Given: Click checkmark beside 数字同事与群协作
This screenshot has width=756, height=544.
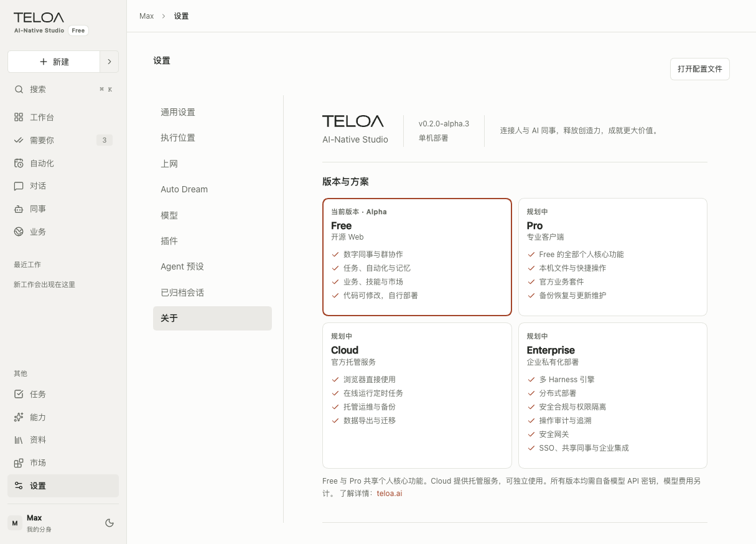Looking at the screenshot, I should tap(335, 255).
